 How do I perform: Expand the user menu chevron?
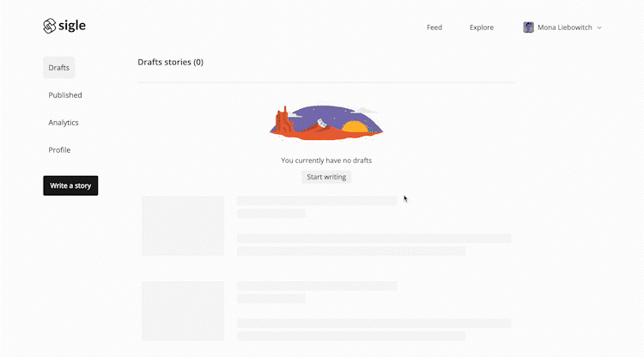point(599,28)
